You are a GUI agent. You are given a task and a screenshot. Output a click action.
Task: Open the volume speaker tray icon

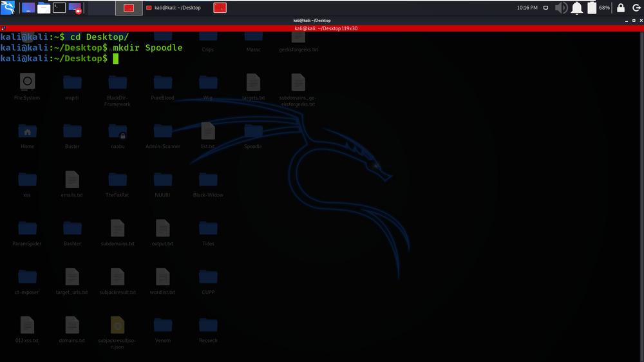(x=561, y=8)
